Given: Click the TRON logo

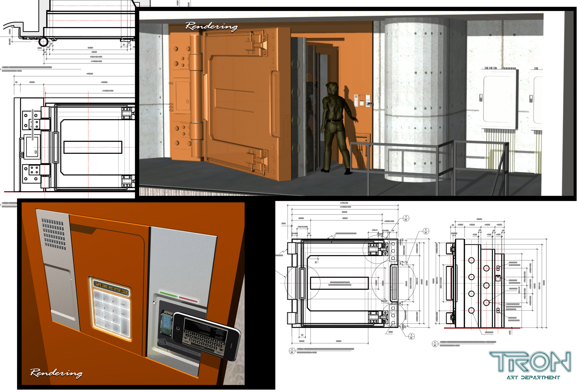Looking at the screenshot, I should (x=530, y=362).
